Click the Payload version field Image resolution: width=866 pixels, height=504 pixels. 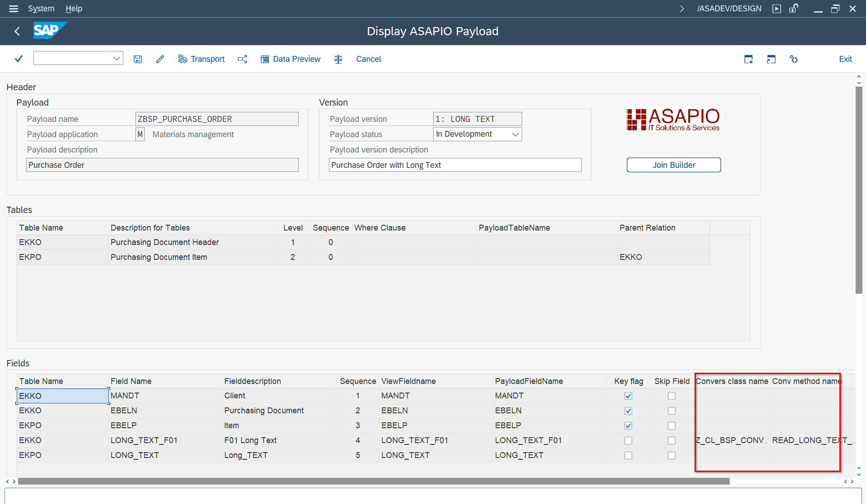(477, 119)
